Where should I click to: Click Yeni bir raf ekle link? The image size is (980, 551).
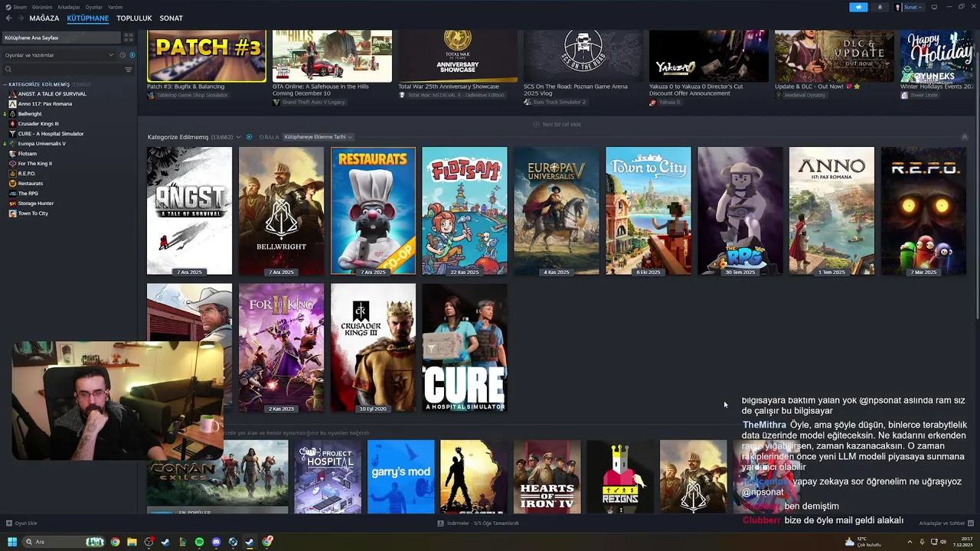click(x=557, y=124)
